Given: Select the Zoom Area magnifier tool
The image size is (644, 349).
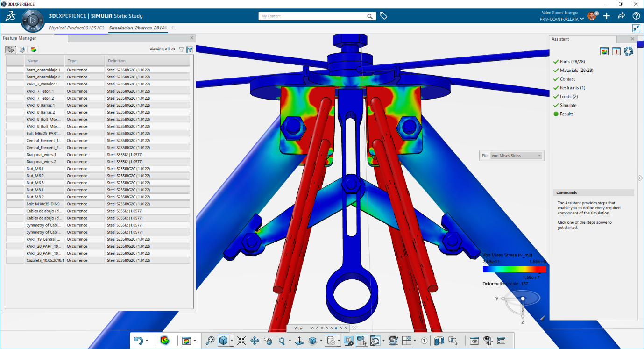Looking at the screenshot, I should click(210, 341).
